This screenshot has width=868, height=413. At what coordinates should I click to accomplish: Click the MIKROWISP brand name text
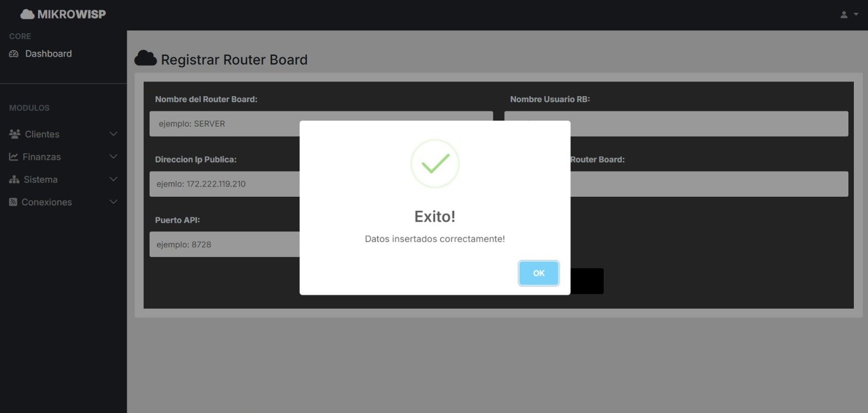[71, 15]
